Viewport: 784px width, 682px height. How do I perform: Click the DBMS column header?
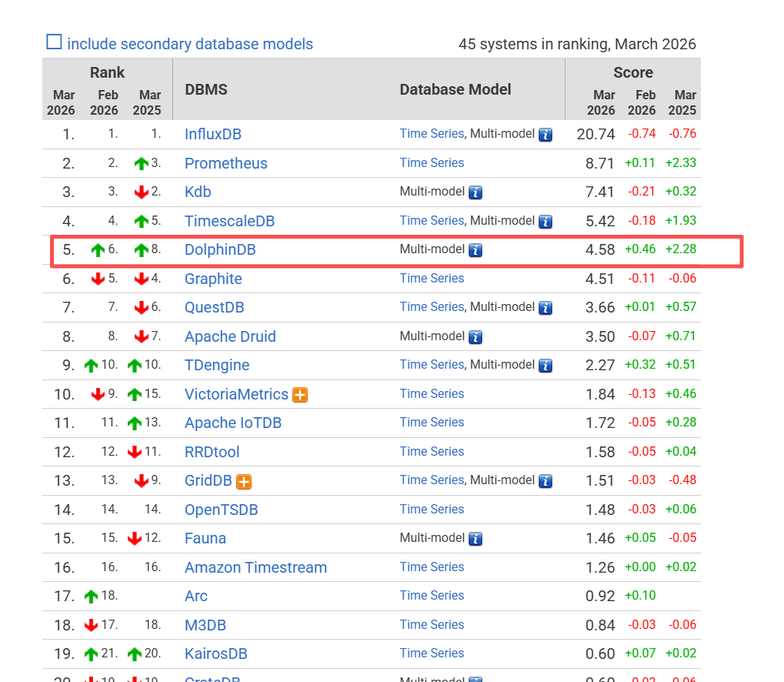(x=206, y=89)
